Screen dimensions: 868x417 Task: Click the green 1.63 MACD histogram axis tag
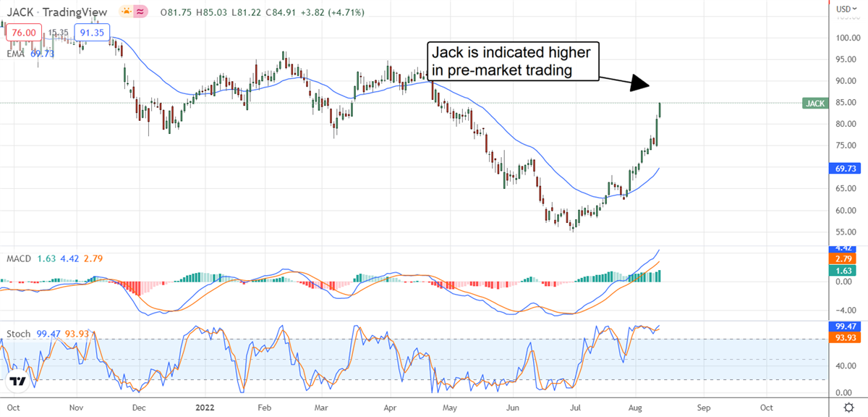pyautogui.click(x=841, y=270)
